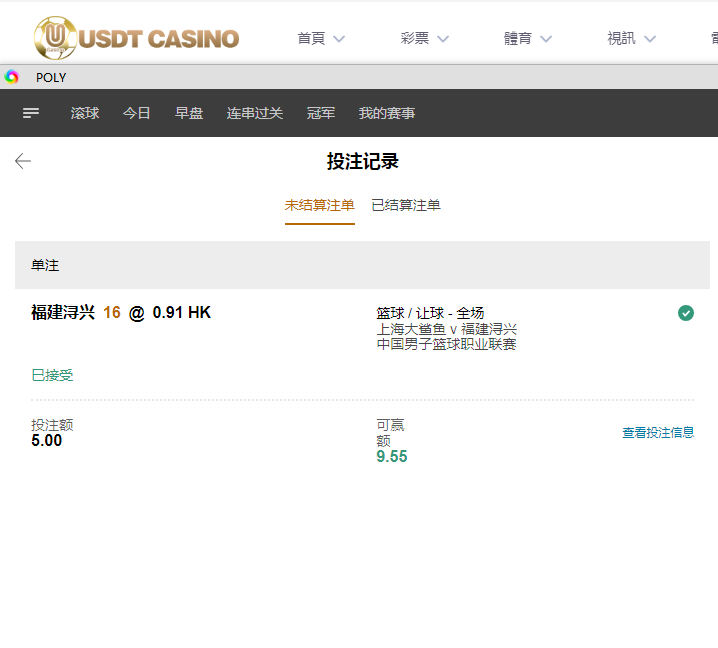718x648 pixels.
Task: Select 冠军 in the sports bar
Action: click(321, 113)
